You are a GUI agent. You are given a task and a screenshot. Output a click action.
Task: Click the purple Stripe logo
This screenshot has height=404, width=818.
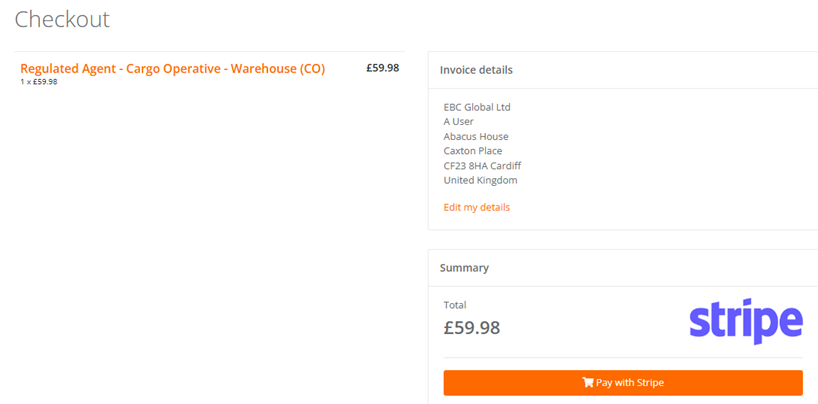tap(746, 321)
